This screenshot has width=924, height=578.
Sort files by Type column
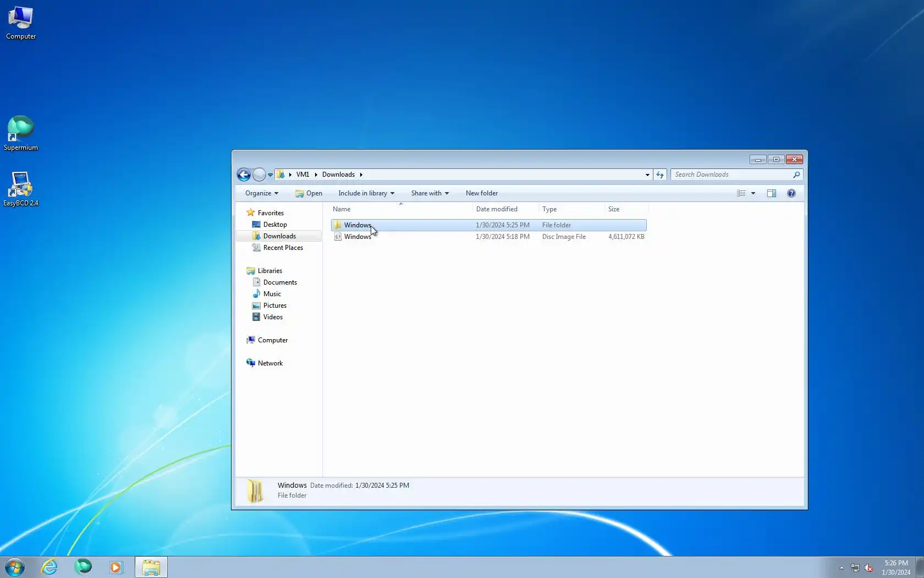coord(571,209)
